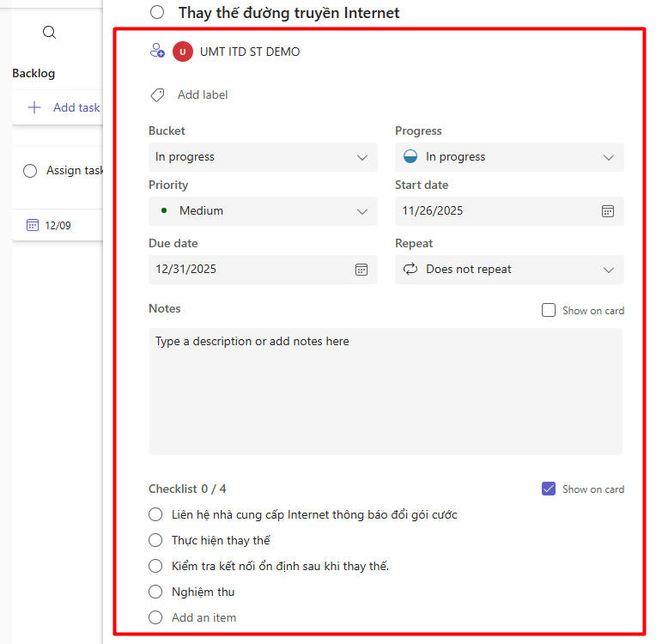Click into the Notes description field
662x644 pixels.
[x=386, y=392]
